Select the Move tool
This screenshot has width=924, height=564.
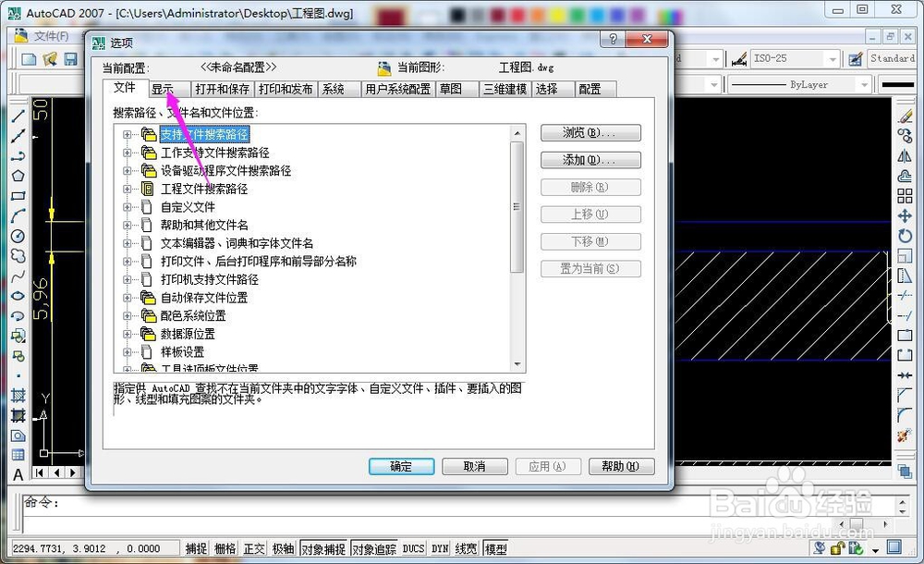point(906,216)
